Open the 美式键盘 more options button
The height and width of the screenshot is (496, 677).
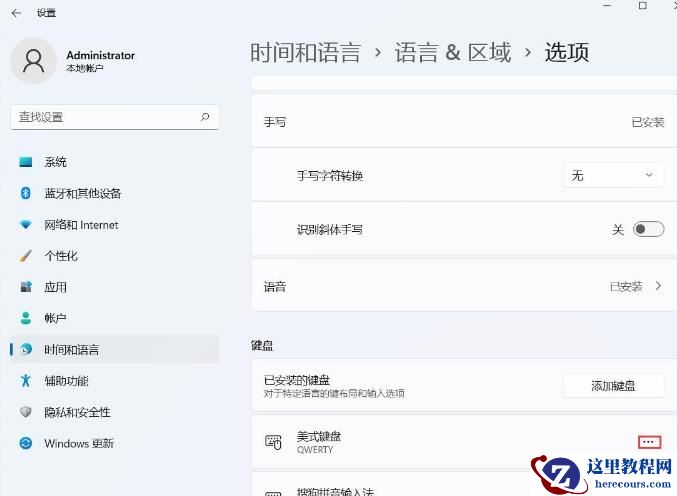click(x=649, y=442)
